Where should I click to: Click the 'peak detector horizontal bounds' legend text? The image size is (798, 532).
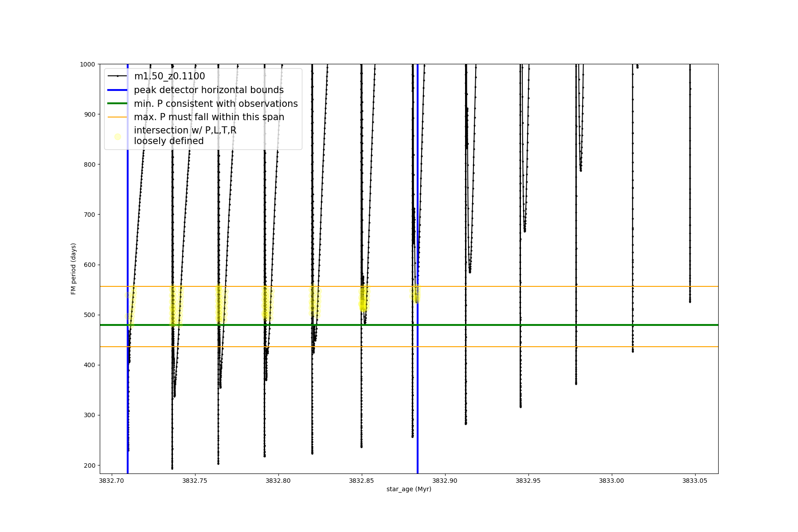click(208, 90)
